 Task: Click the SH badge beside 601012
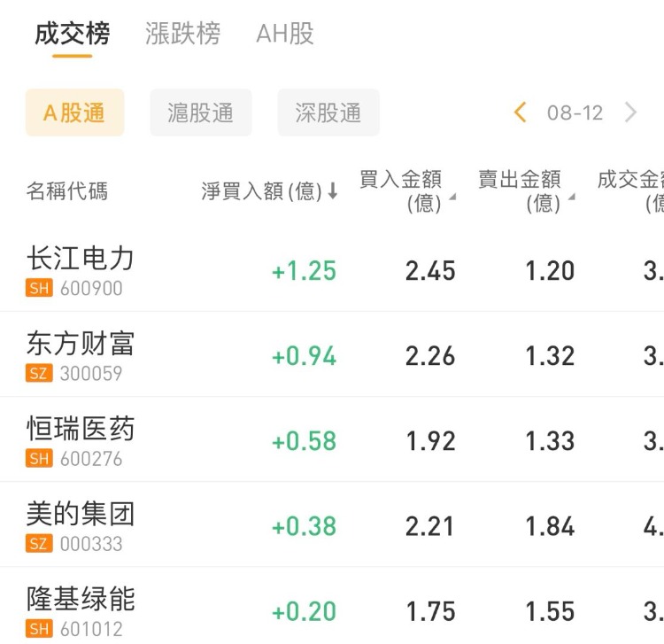pyautogui.click(x=39, y=629)
